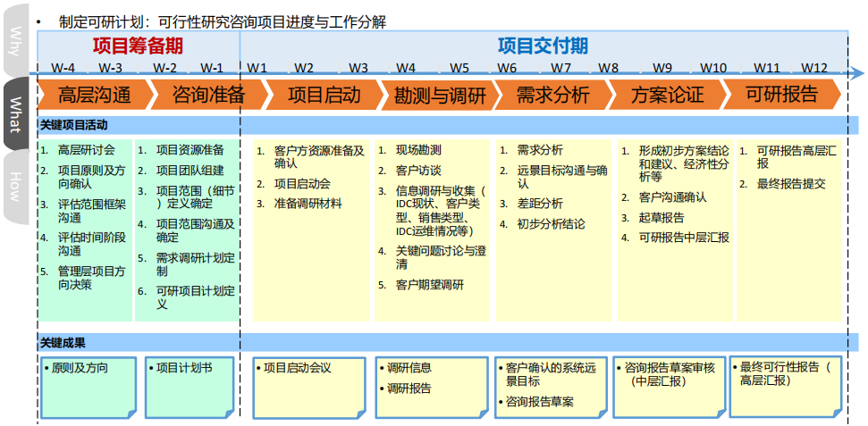
Task: Click the 咨询报告草案 deliverable text
Action: tap(540, 402)
